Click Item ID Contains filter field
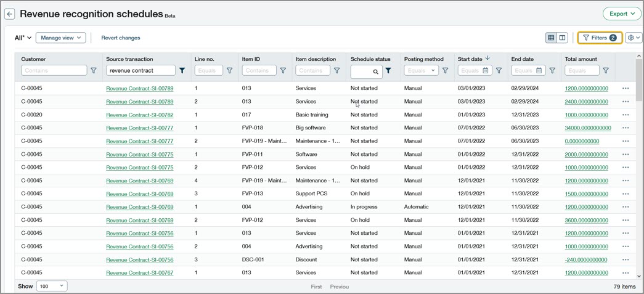This screenshot has width=644, height=294. pos(259,71)
